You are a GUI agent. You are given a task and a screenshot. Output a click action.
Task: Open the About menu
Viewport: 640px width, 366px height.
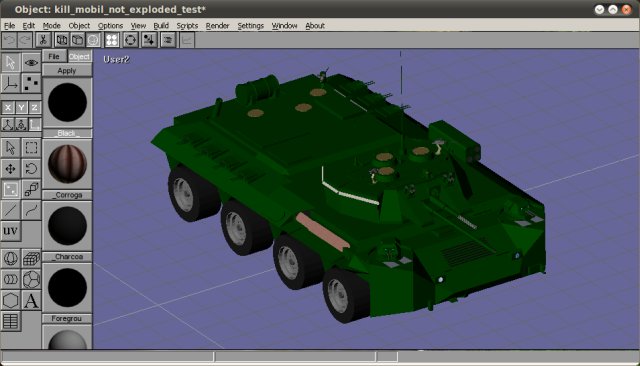pyautogui.click(x=315, y=26)
